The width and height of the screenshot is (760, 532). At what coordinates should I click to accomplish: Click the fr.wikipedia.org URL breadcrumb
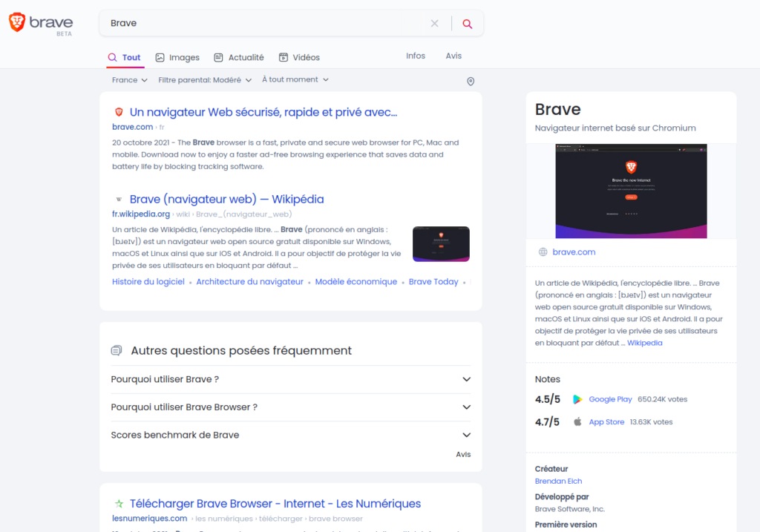[141, 214]
